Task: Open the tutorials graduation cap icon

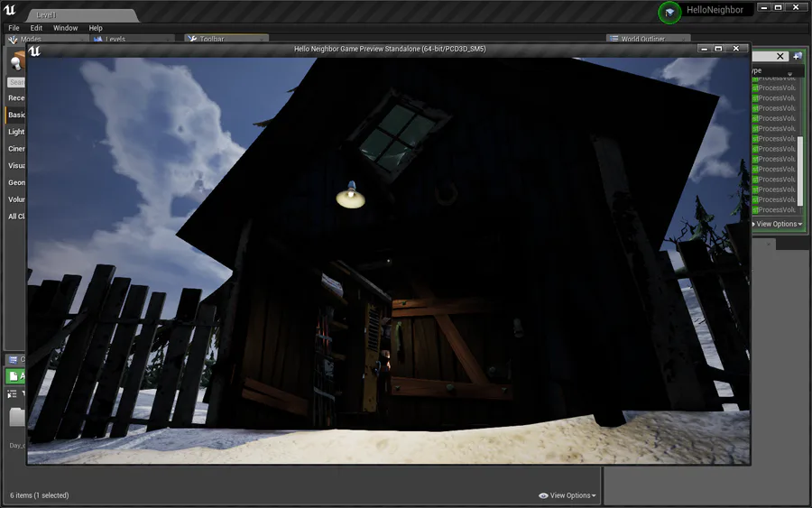Action: [x=669, y=12]
